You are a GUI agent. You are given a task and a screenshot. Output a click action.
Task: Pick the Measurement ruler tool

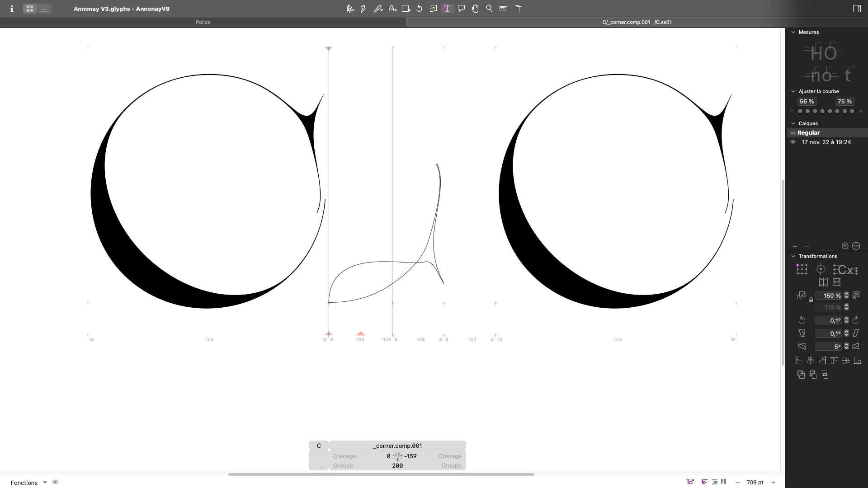(503, 9)
